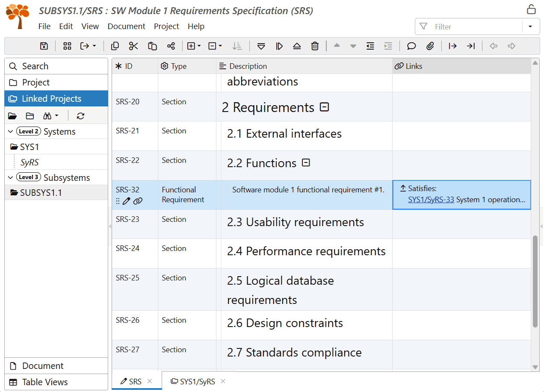Click the Description column header
544x392 pixels.
304,66
